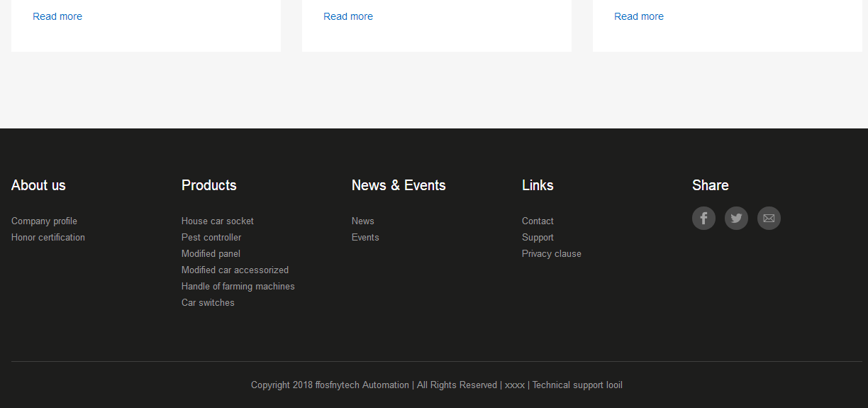Open the Events footer link
This screenshot has width=868, height=408.
(365, 238)
